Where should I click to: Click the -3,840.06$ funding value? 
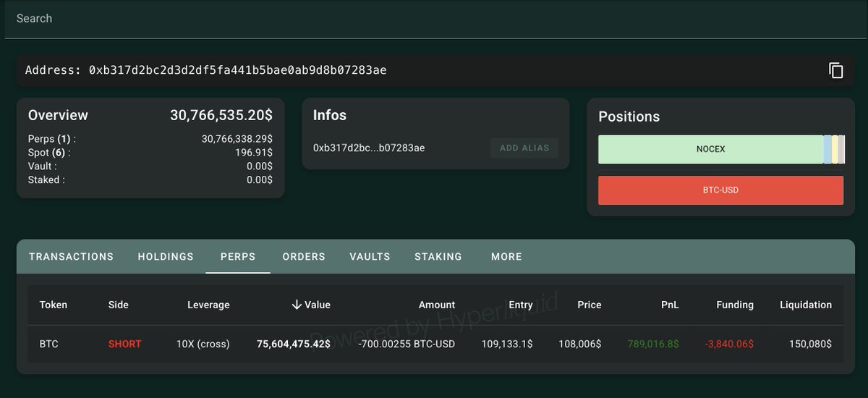(729, 344)
